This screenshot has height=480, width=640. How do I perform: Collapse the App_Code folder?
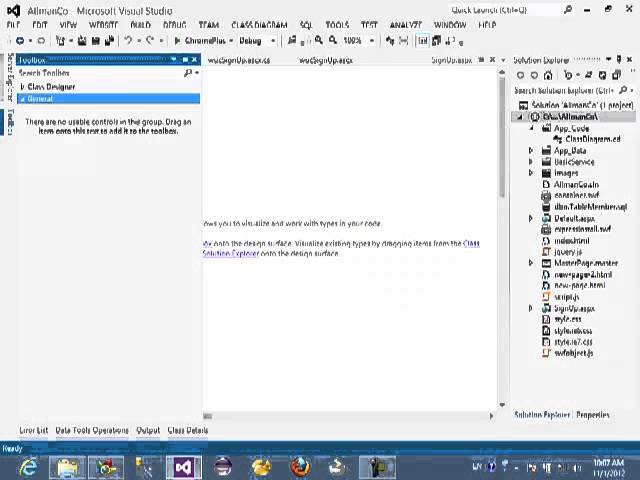coord(531,128)
